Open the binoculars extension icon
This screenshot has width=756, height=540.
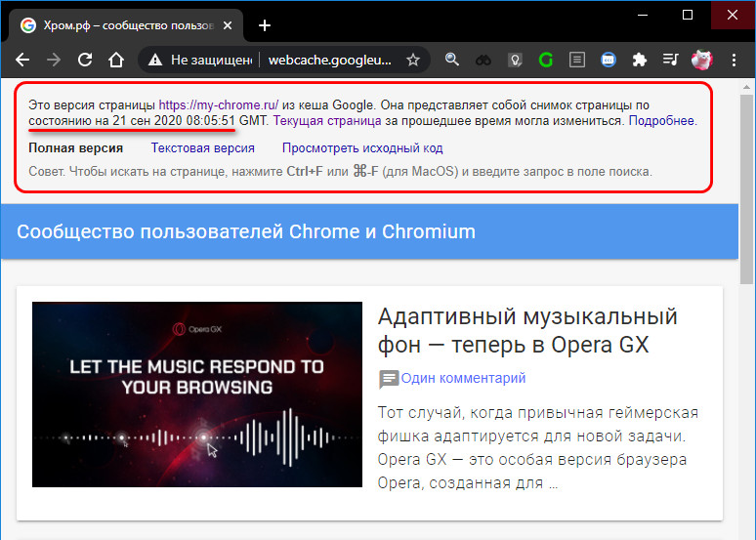click(483, 60)
